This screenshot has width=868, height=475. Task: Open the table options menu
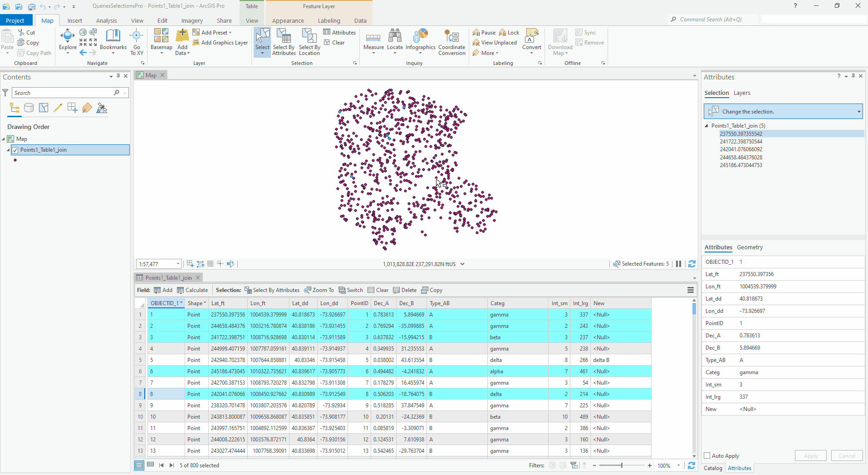(x=691, y=290)
